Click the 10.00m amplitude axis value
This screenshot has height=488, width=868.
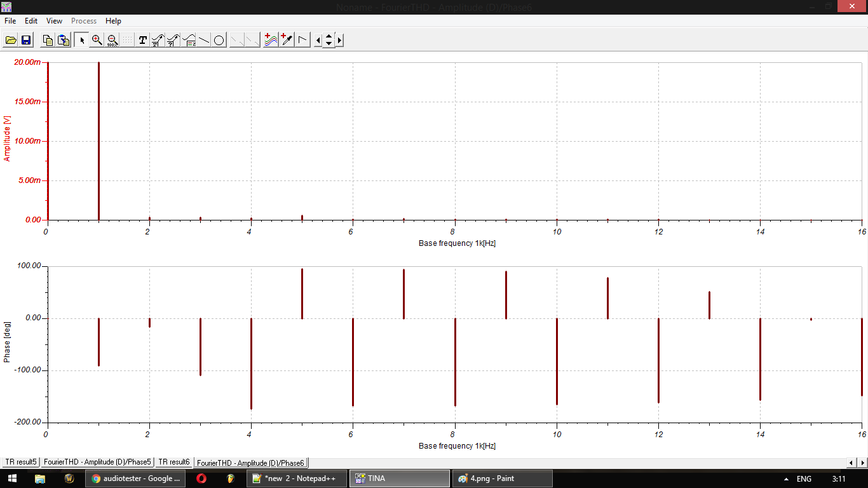(27, 141)
